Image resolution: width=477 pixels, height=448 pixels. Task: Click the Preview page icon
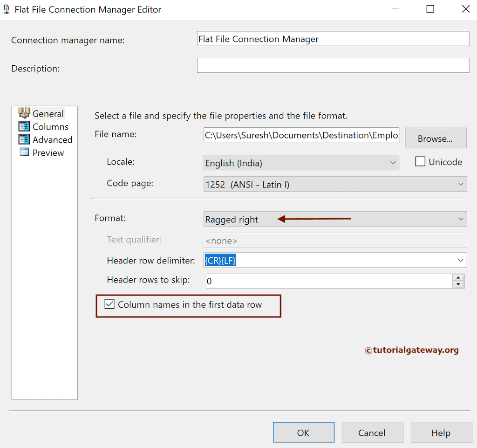click(x=24, y=152)
